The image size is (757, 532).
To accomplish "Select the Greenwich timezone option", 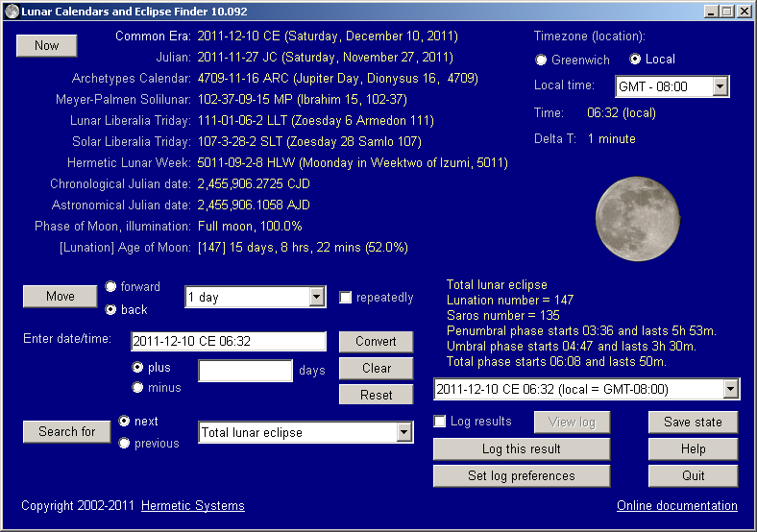I will (x=542, y=60).
